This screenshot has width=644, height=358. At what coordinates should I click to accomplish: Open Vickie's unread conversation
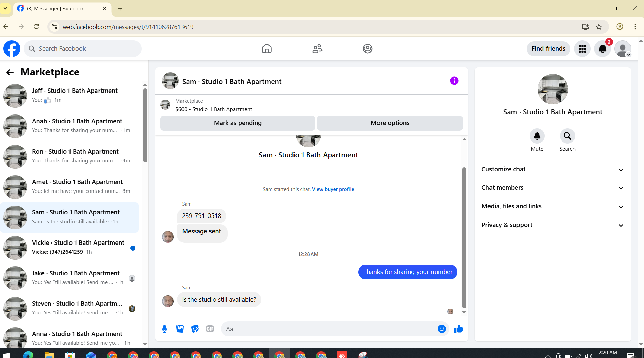click(x=69, y=248)
